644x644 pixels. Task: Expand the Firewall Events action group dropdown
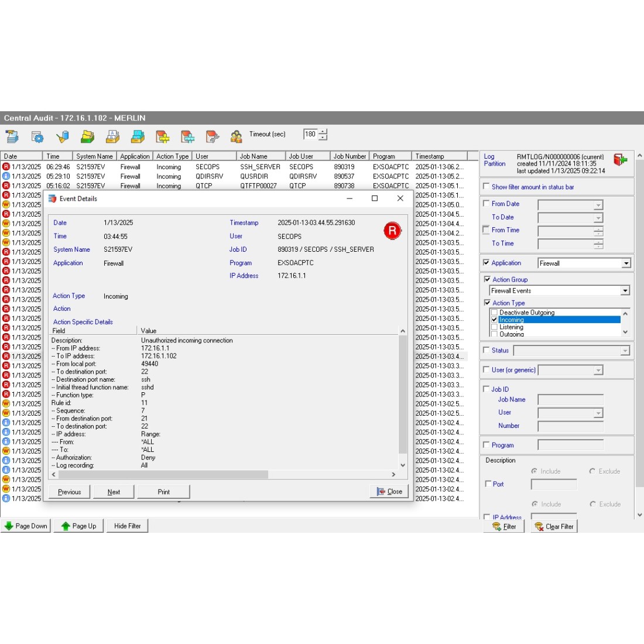click(x=625, y=291)
